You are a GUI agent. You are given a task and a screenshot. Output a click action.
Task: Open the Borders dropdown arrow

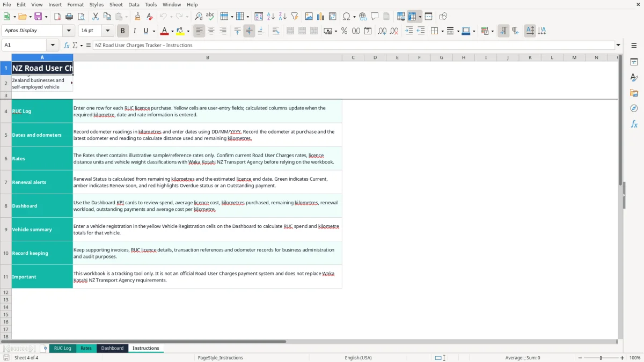tap(442, 31)
